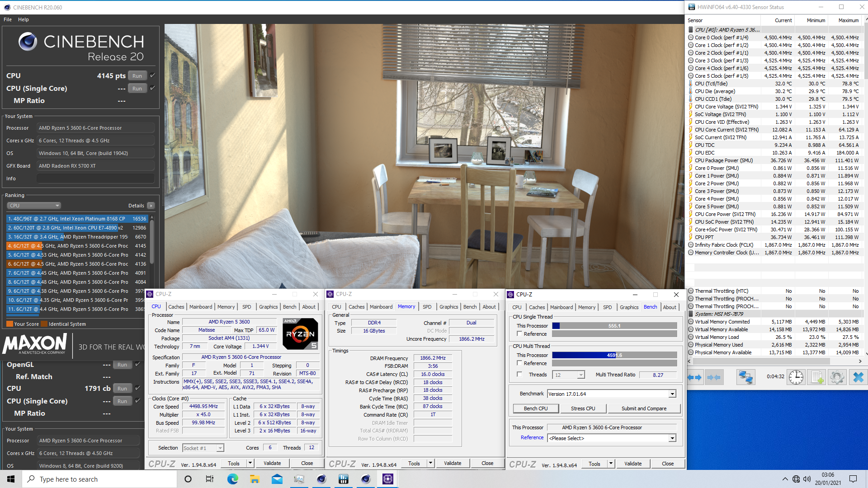Image resolution: width=868 pixels, height=488 pixels.
Task: Show hidden tray icons chevron
Action: [x=785, y=479]
